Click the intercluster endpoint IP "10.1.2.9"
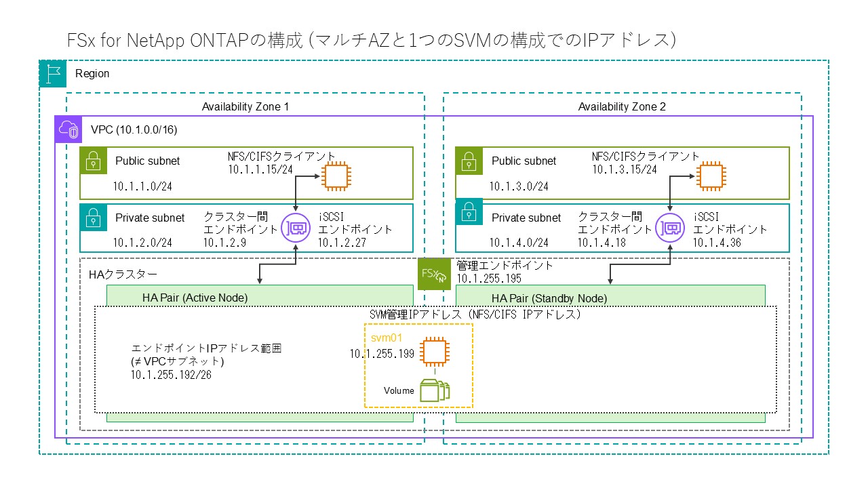 click(x=224, y=242)
